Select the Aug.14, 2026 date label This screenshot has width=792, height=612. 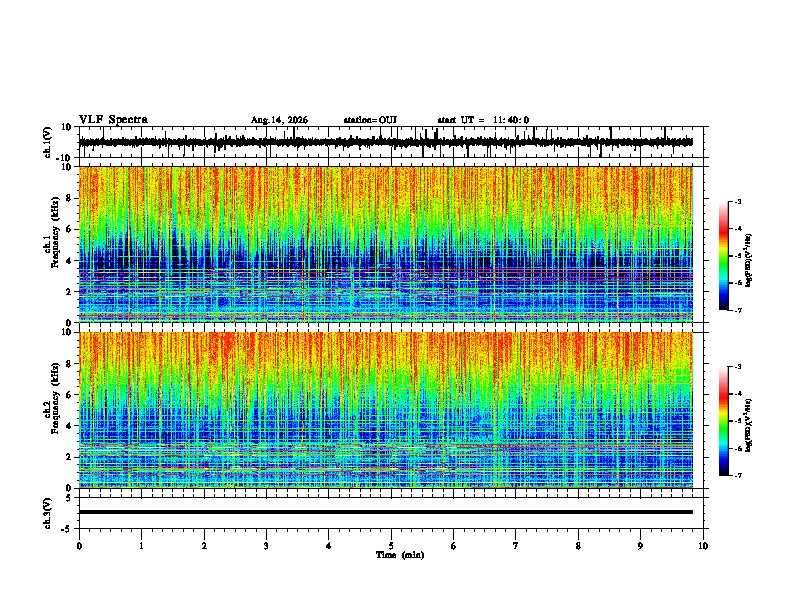tap(279, 120)
